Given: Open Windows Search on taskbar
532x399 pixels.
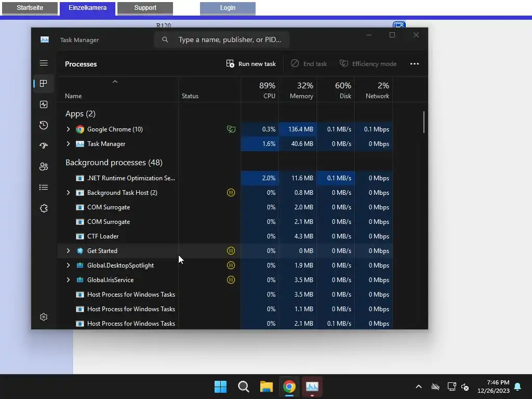Looking at the screenshot, I should point(244,387).
